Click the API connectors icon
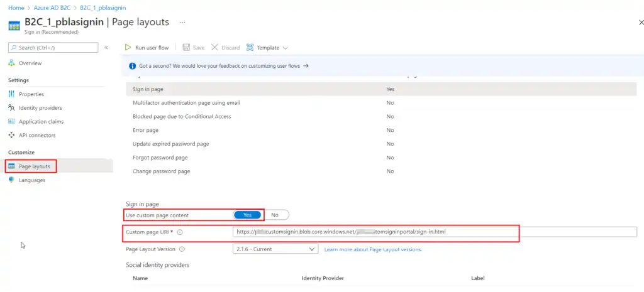The image size is (644, 292). [x=11, y=135]
